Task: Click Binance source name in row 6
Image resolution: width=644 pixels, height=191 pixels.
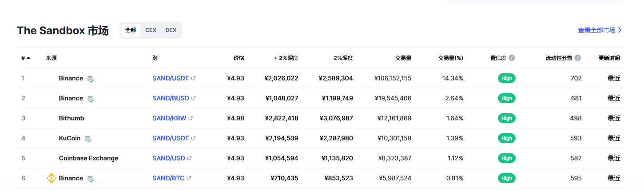Action: pyautogui.click(x=71, y=178)
